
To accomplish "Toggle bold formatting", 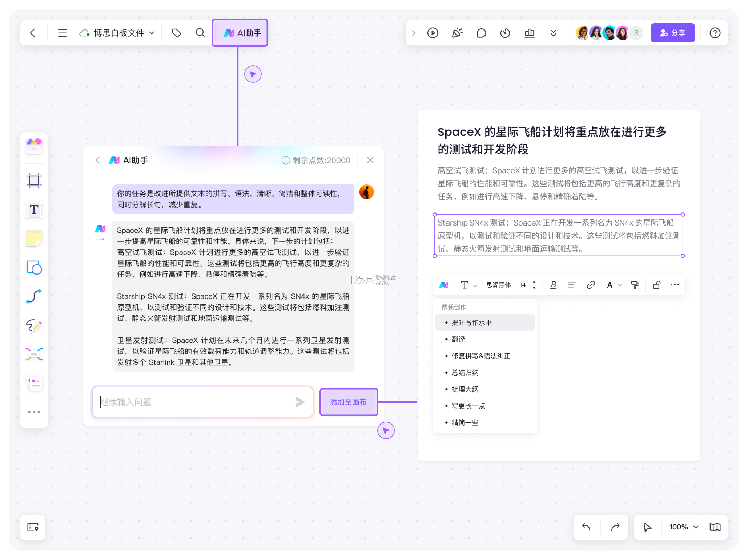I will (553, 285).
